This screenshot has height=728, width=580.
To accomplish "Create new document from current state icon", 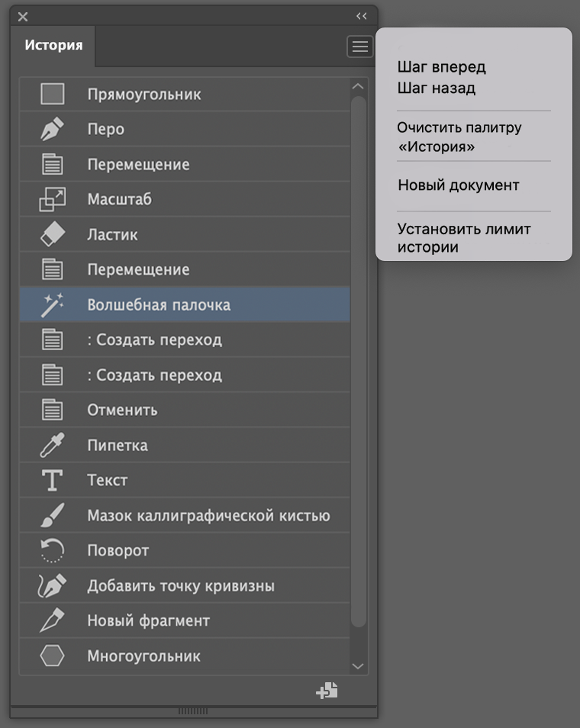I will [x=327, y=691].
